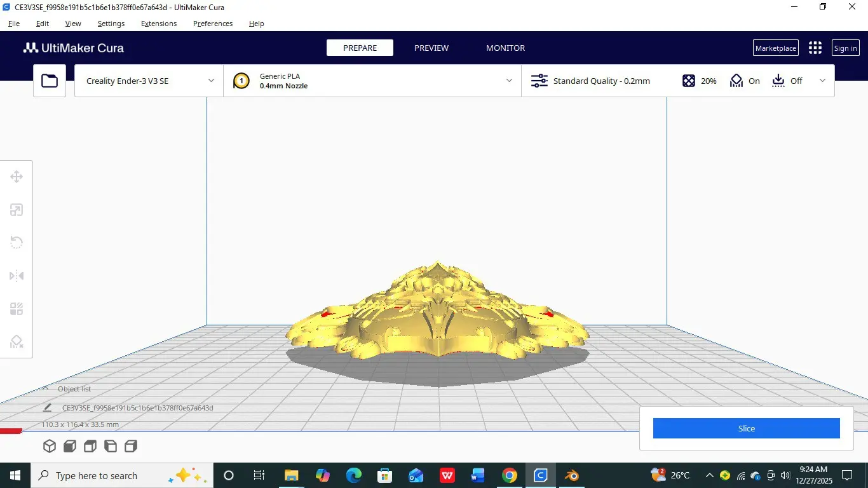Open the Help menu
This screenshot has width=868, height=488.
256,24
